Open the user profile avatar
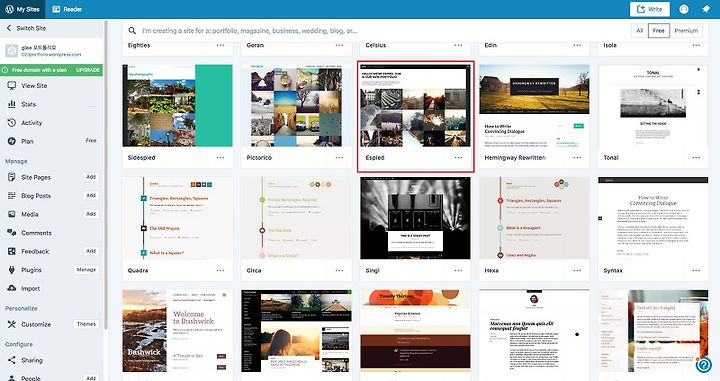Screen dimensions: 720x381 click(684, 9)
